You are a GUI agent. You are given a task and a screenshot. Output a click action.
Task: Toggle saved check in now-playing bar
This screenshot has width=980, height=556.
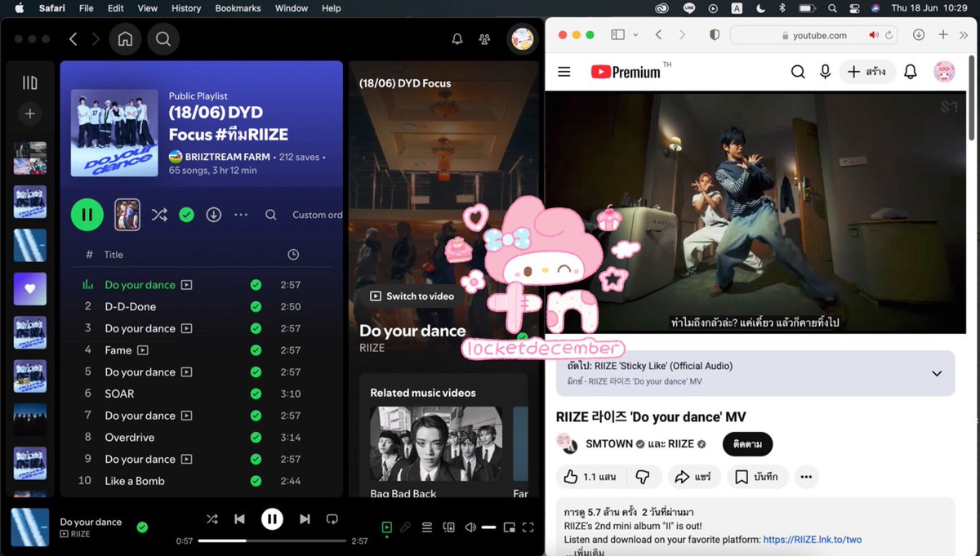point(142,527)
